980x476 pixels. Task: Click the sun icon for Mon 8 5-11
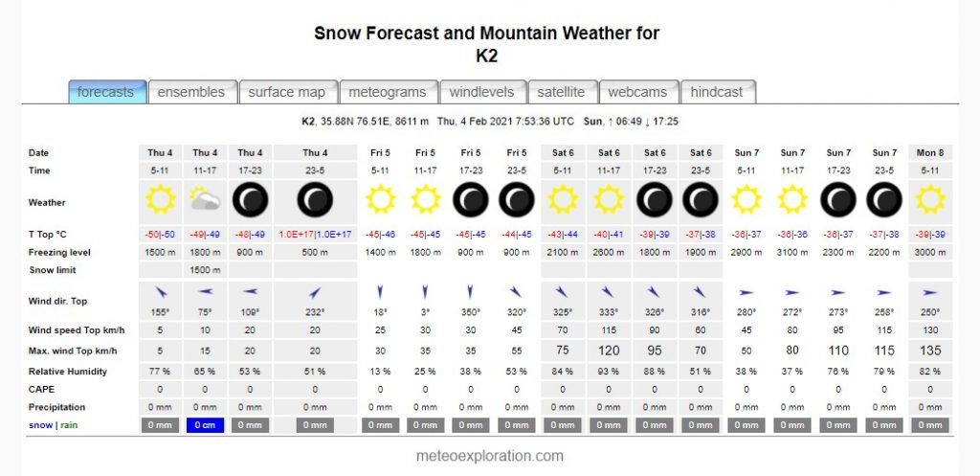(930, 199)
